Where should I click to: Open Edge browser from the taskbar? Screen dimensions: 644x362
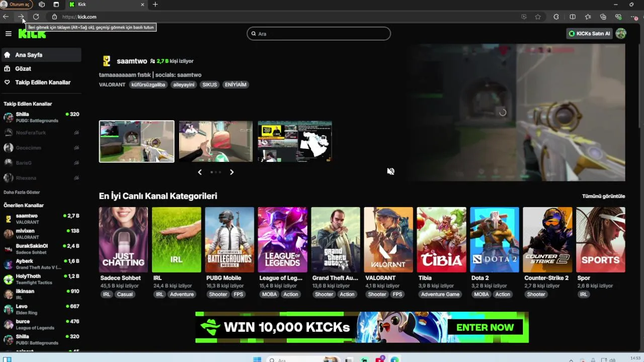pyautogui.click(x=395, y=359)
